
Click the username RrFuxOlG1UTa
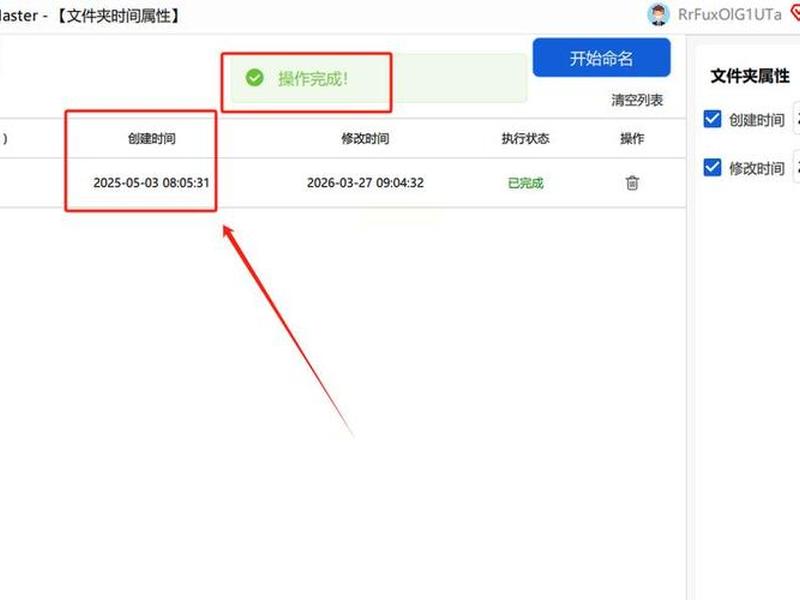pyautogui.click(x=730, y=14)
